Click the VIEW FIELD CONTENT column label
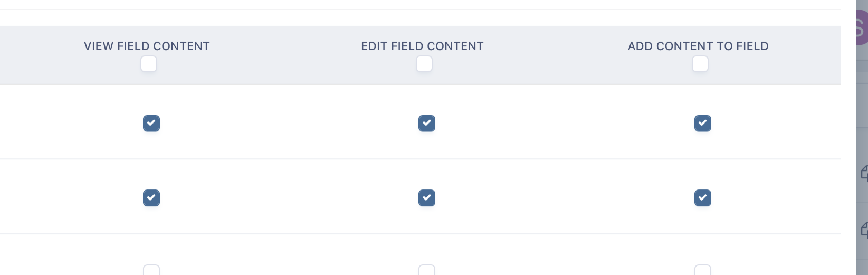The width and height of the screenshot is (868, 275). 147,46
